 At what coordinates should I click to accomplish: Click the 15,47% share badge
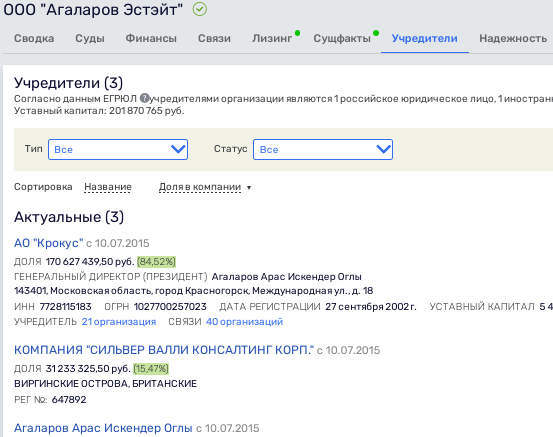pyautogui.click(x=151, y=369)
